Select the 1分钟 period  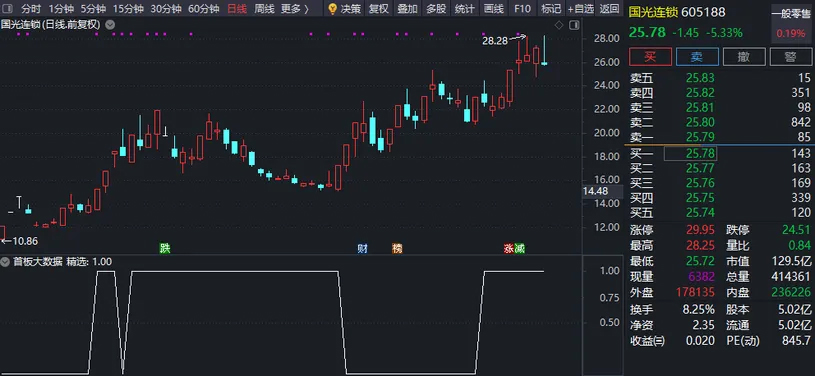(x=61, y=9)
